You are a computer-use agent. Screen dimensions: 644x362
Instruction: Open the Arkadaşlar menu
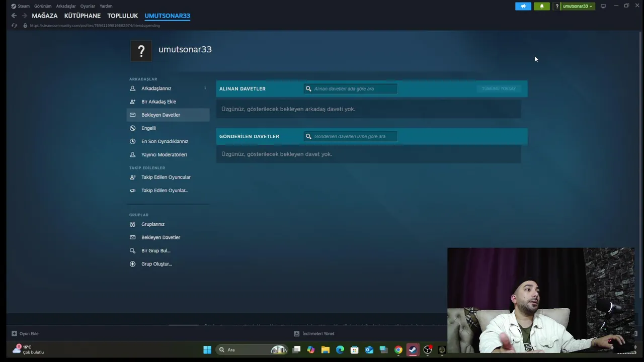(x=66, y=6)
